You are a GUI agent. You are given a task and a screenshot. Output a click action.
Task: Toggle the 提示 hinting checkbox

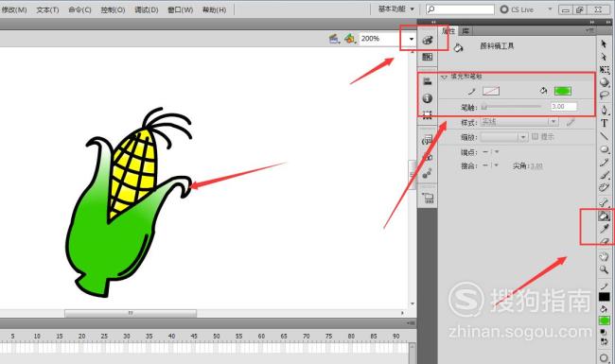[535, 136]
